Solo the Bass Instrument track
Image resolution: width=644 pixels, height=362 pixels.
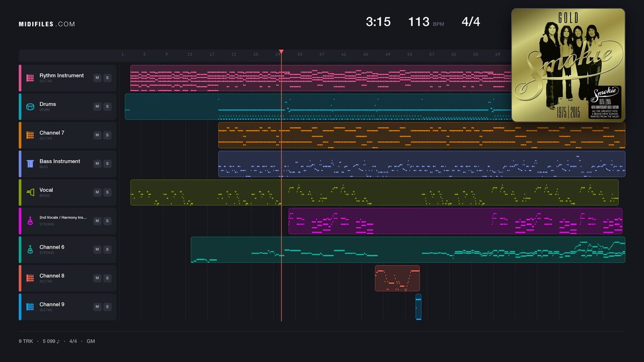tap(107, 163)
